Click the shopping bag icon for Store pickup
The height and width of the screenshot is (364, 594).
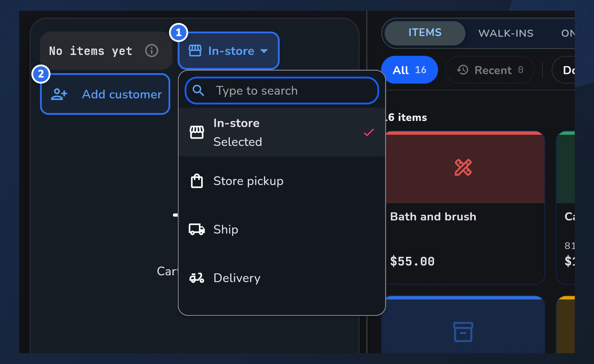pyautogui.click(x=197, y=181)
